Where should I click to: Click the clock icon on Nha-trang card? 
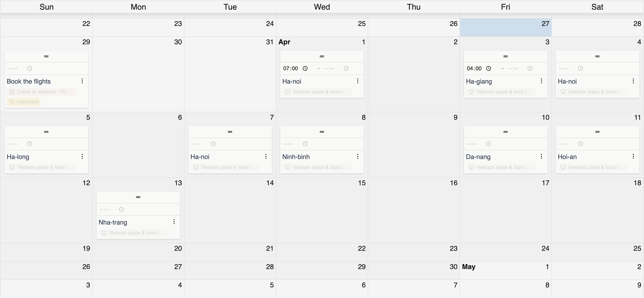point(121,209)
